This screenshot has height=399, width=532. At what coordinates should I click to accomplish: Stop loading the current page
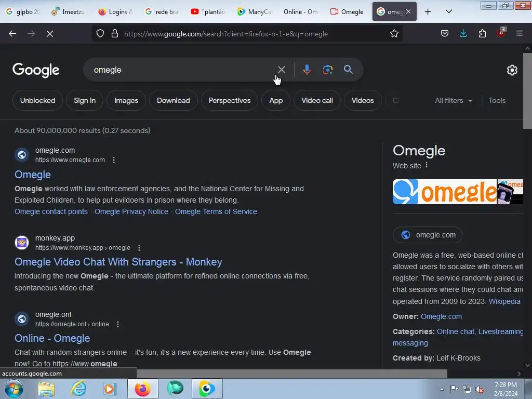(x=50, y=34)
